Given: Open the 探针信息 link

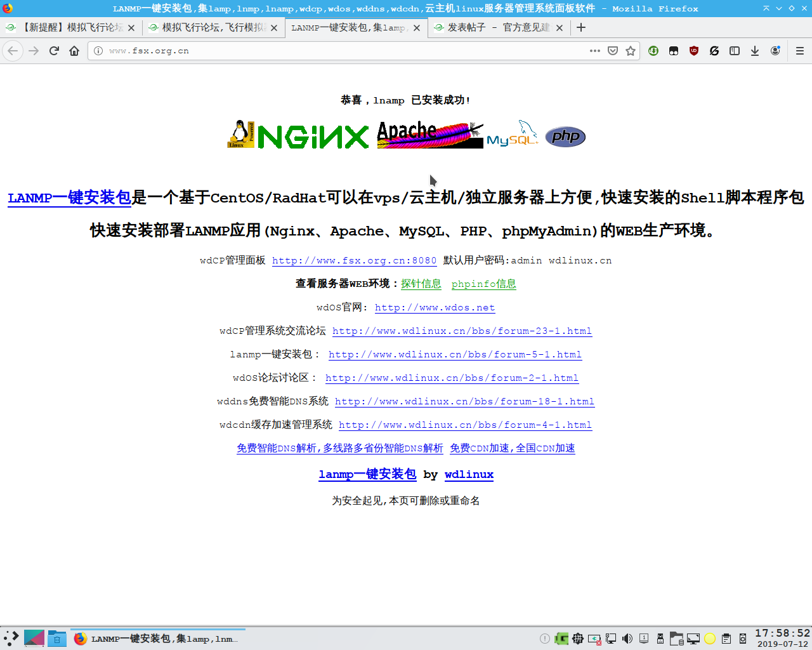Looking at the screenshot, I should 421,284.
